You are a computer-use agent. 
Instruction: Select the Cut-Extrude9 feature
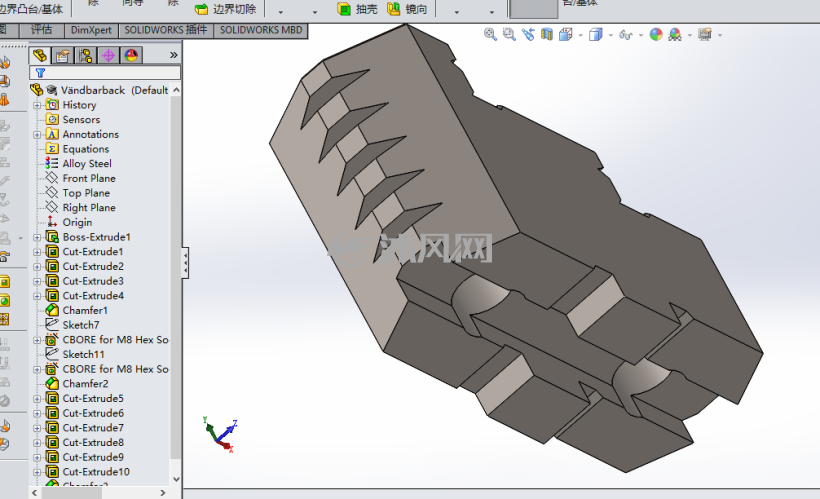coord(93,457)
